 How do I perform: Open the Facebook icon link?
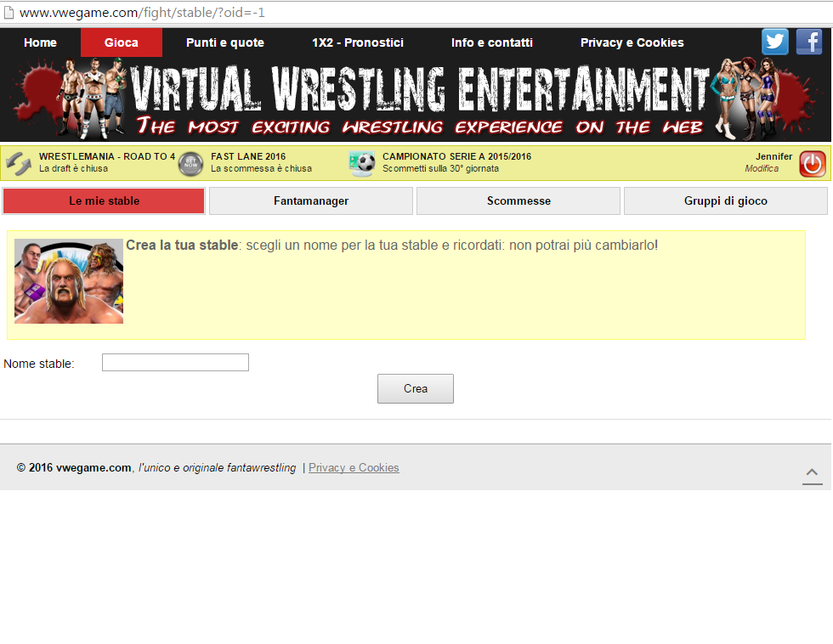tap(809, 42)
